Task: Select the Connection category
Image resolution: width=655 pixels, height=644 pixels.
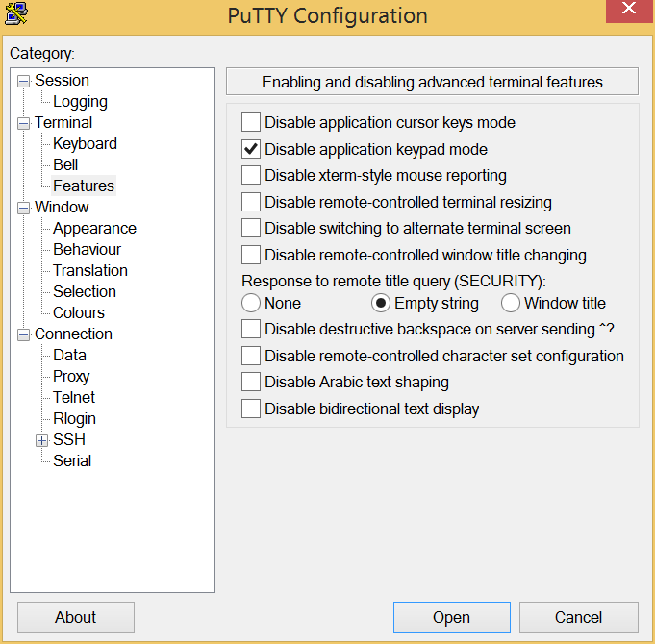Action: coord(73,334)
